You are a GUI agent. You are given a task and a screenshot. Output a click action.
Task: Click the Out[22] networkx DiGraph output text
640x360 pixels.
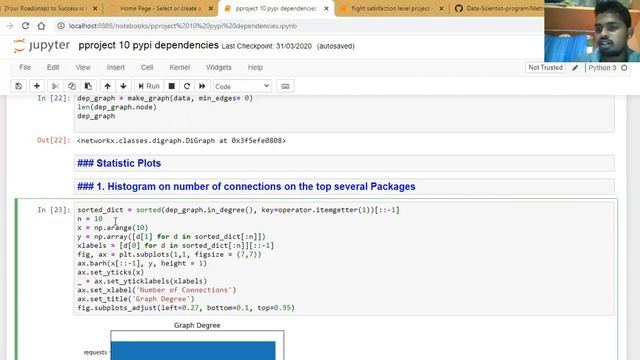(181, 140)
